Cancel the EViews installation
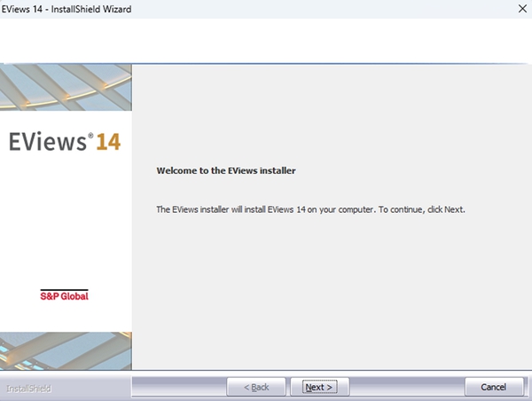 click(494, 387)
